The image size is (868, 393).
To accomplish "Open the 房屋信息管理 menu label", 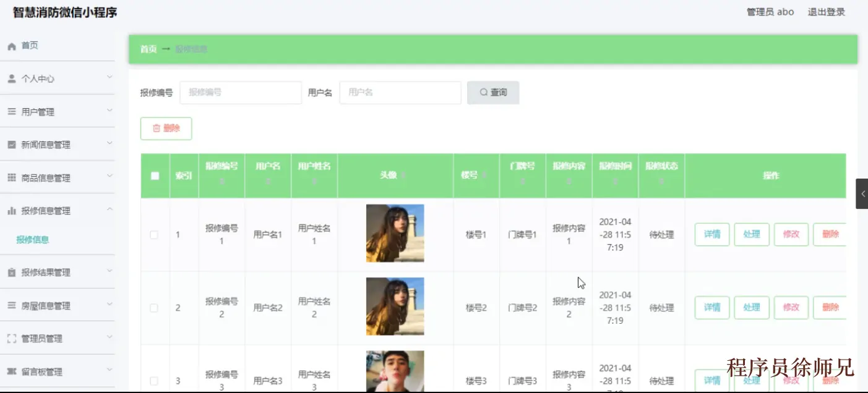I will pos(46,306).
